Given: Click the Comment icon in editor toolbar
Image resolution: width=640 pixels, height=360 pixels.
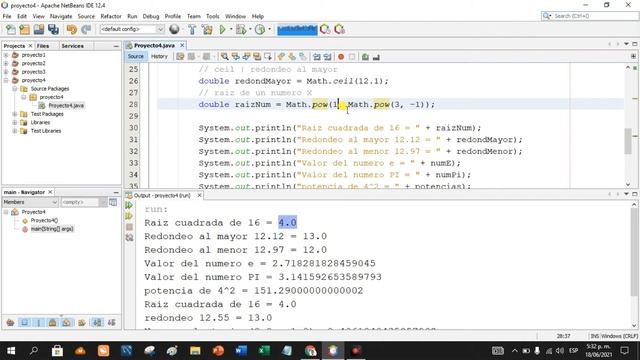Looking at the screenshot, I should coord(365,57).
